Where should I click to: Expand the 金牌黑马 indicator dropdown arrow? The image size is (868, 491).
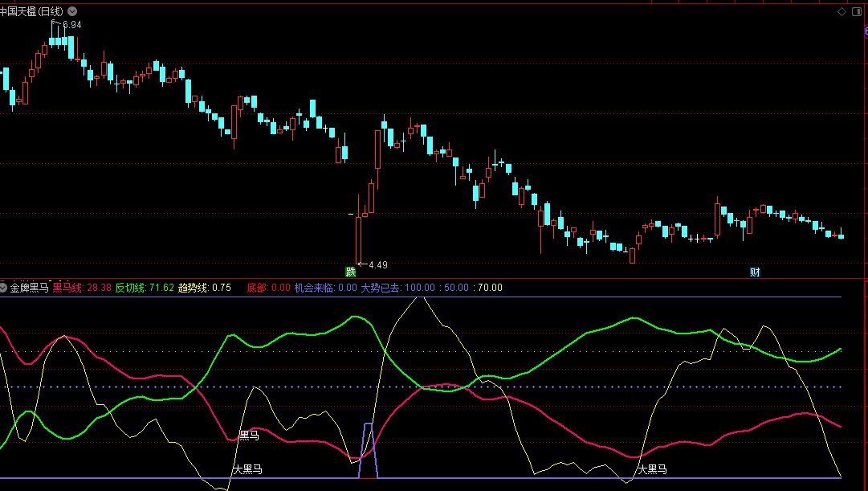pyautogui.click(x=3, y=287)
